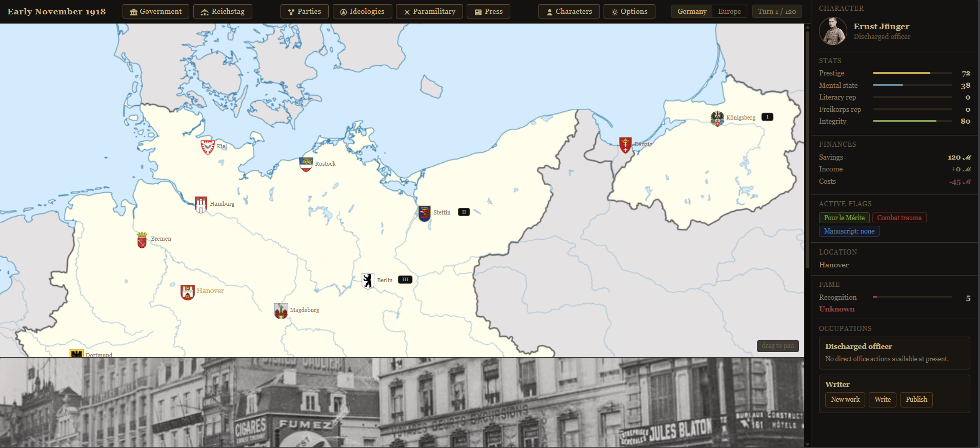Select the Königsberg coat of arms
The width and height of the screenshot is (980, 448).
(717, 118)
